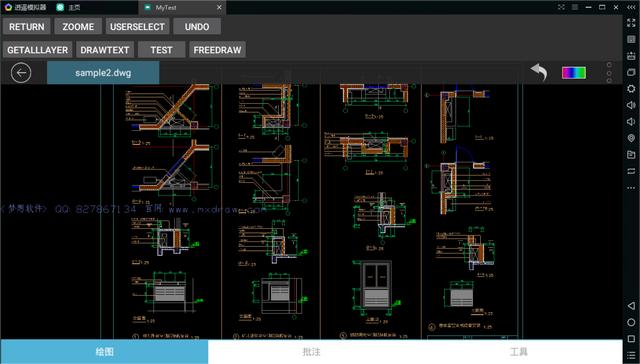Open the three-dot overflow menu
640x364 pixels.
[x=609, y=73]
